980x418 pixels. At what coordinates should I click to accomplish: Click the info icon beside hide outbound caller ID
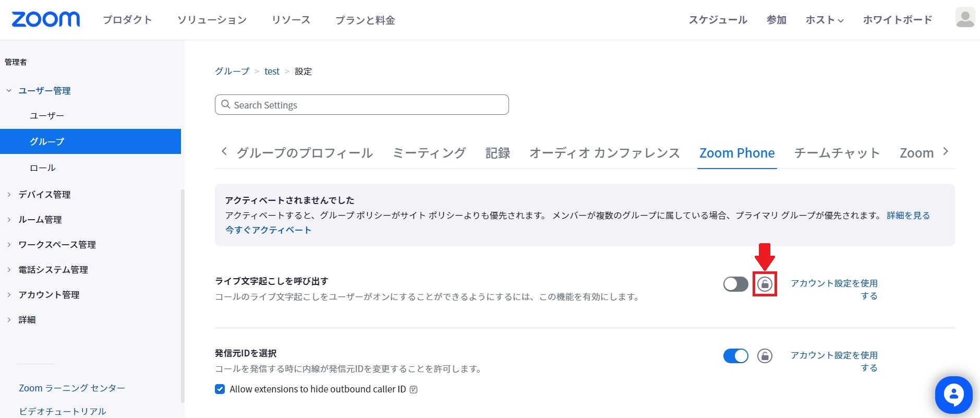tap(414, 389)
